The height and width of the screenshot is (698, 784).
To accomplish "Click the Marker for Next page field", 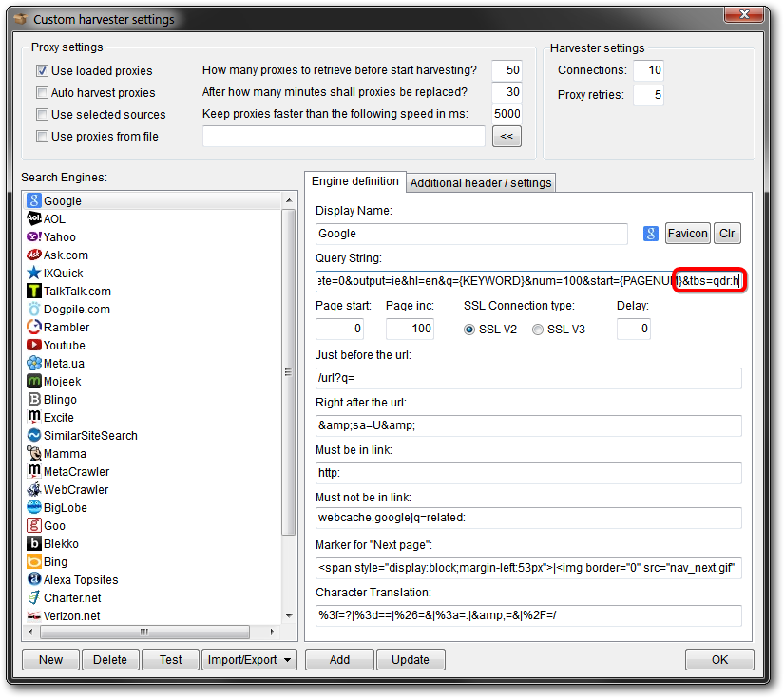I will (x=528, y=568).
